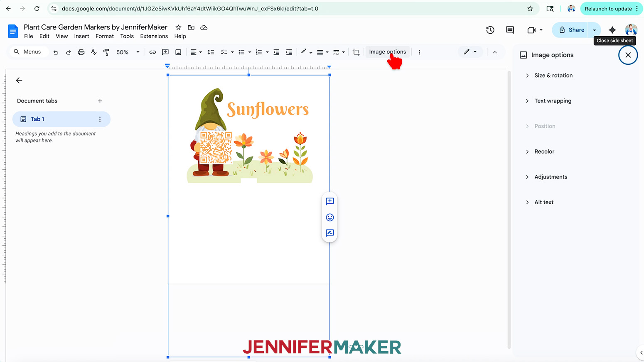Open border color pencil dropdown

point(306,52)
